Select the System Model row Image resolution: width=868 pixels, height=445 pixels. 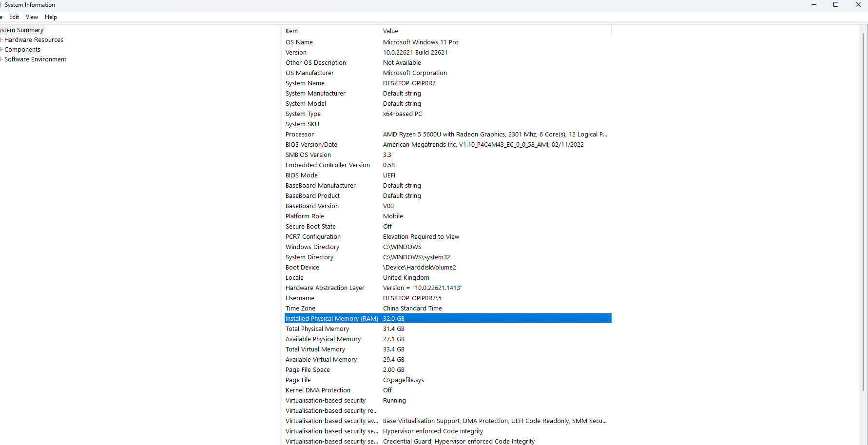coord(447,104)
